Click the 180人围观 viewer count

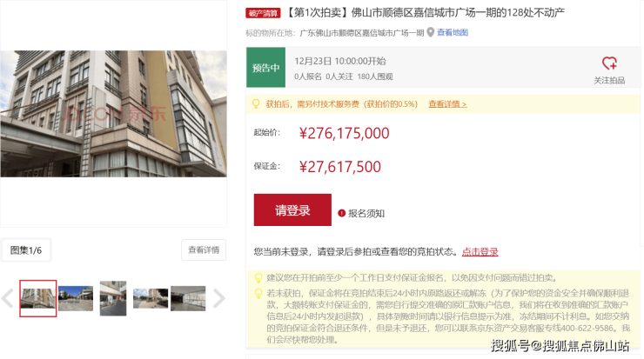pyautogui.click(x=375, y=76)
